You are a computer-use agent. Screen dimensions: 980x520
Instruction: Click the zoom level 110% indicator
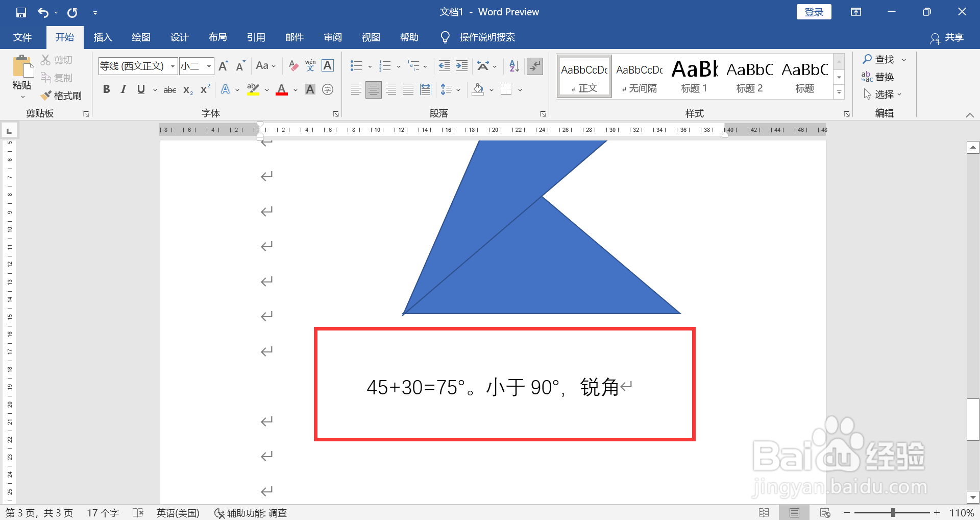click(x=962, y=513)
